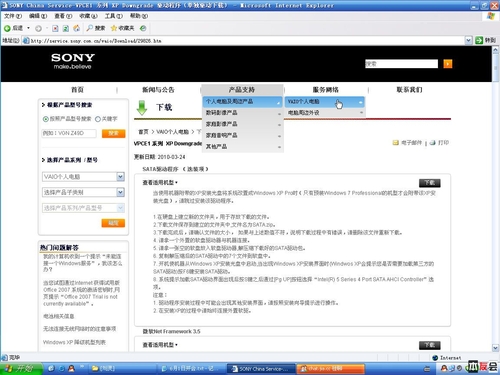
Task: Click the History toolbar icon
Action: click(143, 28)
